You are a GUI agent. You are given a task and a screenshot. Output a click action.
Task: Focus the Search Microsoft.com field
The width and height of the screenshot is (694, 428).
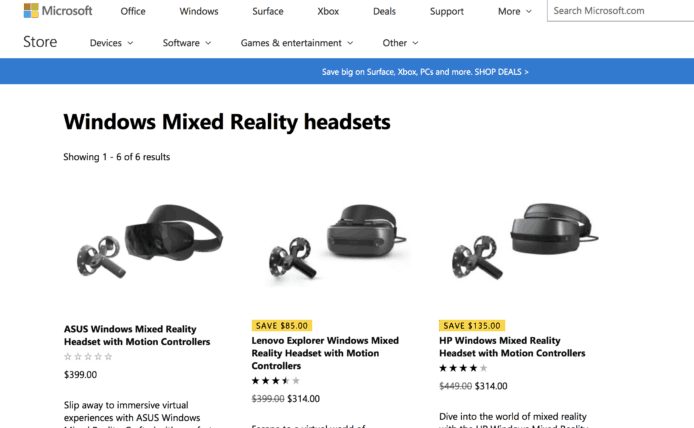pyautogui.click(x=621, y=11)
